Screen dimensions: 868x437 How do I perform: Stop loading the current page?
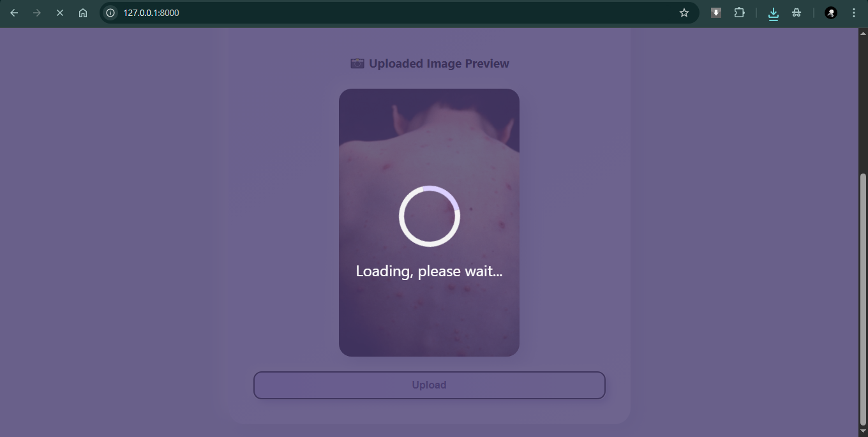click(x=60, y=13)
